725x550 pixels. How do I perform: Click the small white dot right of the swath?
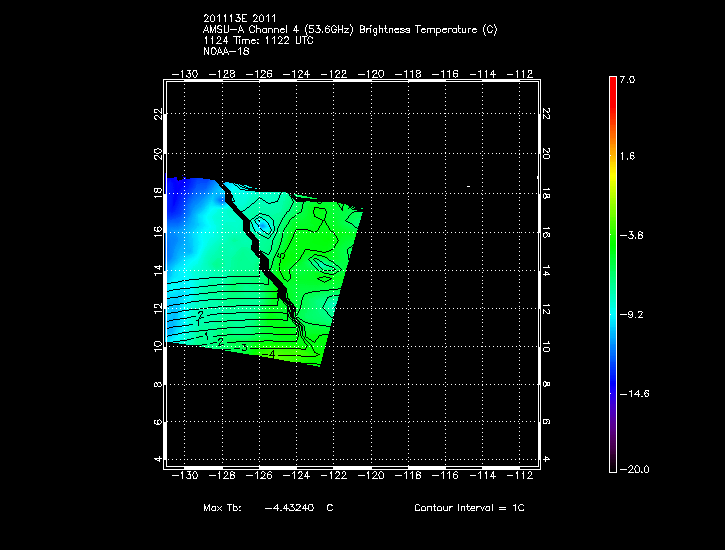point(468,186)
